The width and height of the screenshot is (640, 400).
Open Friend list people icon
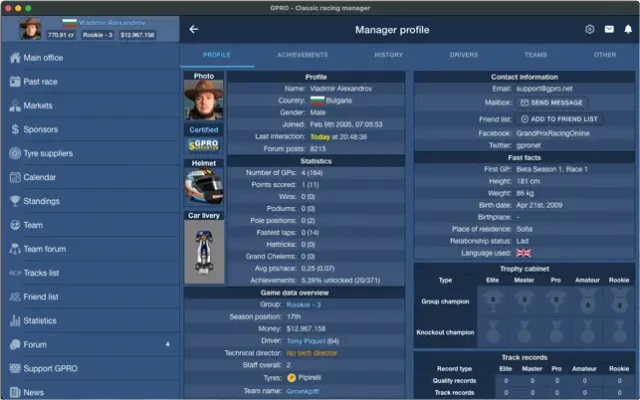(x=15, y=297)
